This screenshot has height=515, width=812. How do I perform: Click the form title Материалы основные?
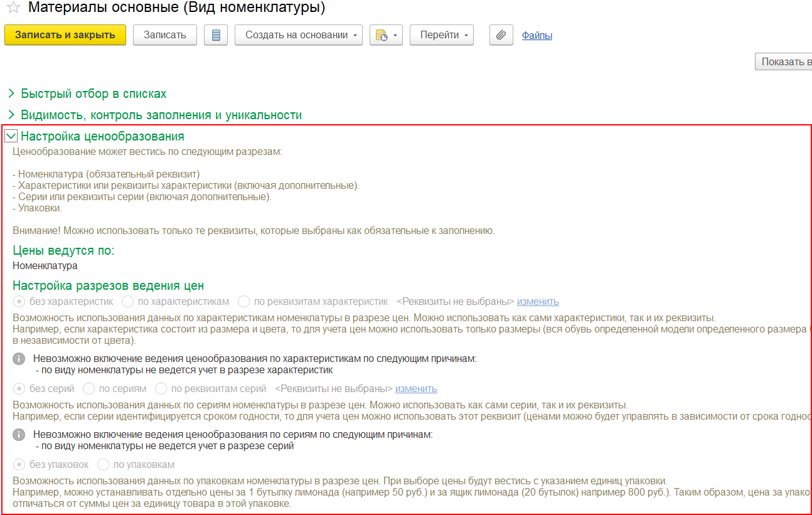coord(177,8)
